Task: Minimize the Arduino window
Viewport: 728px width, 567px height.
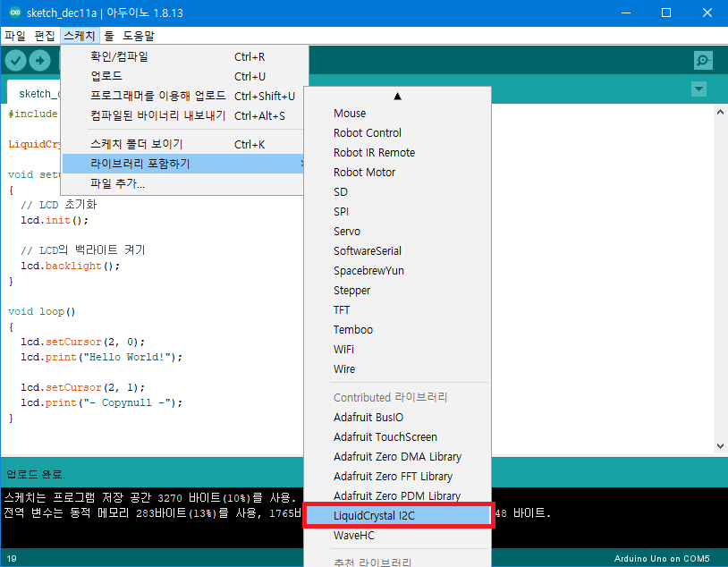Action: [626, 13]
